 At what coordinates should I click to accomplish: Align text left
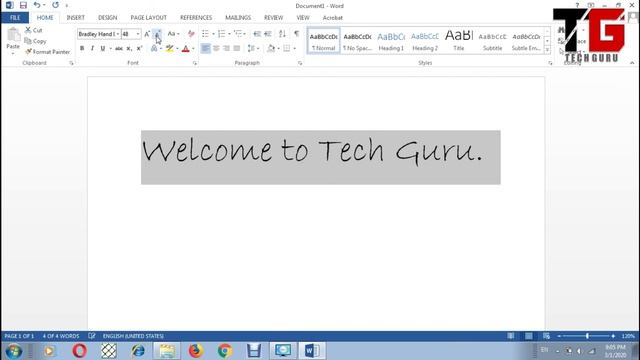tap(206, 49)
